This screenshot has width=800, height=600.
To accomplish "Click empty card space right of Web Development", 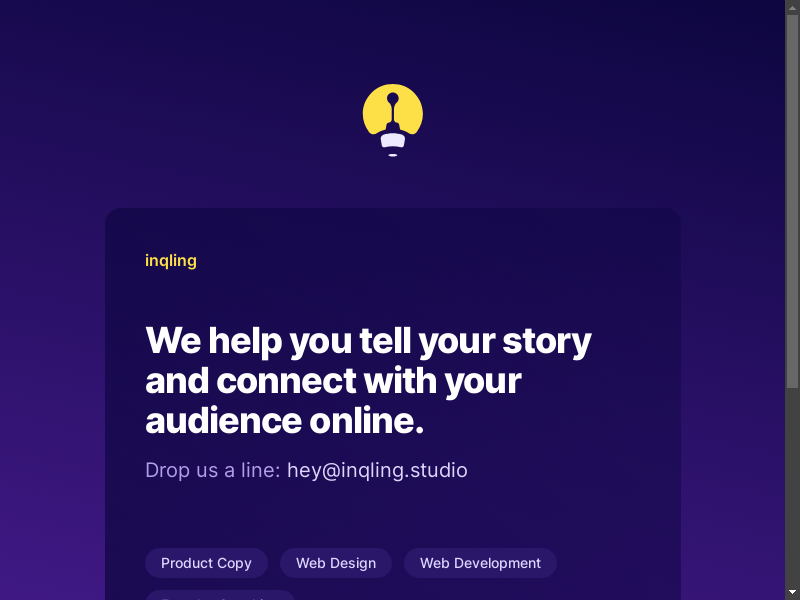I will pos(617,563).
